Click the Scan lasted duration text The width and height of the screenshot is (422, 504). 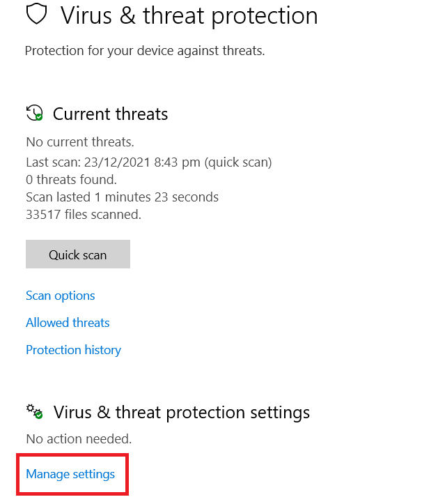[x=122, y=197]
